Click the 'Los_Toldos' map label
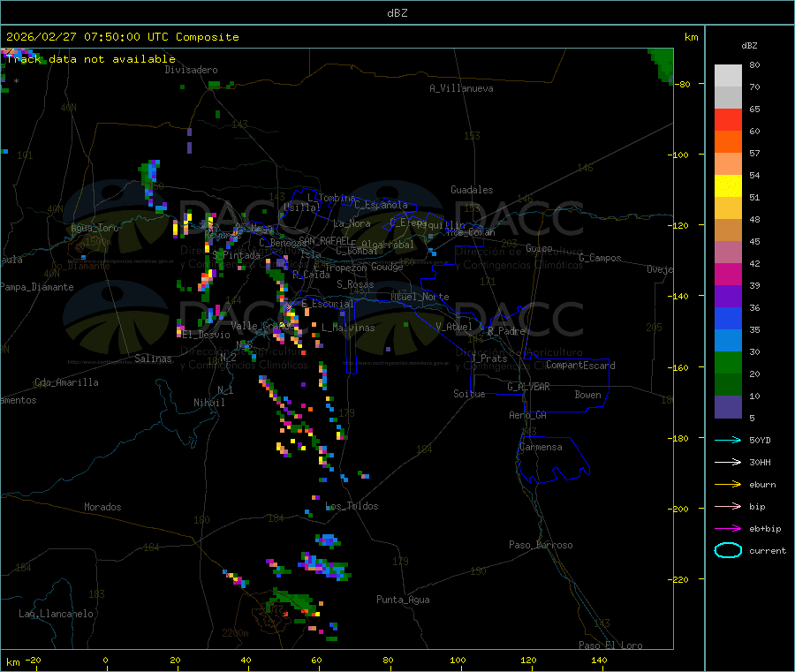 352,506
